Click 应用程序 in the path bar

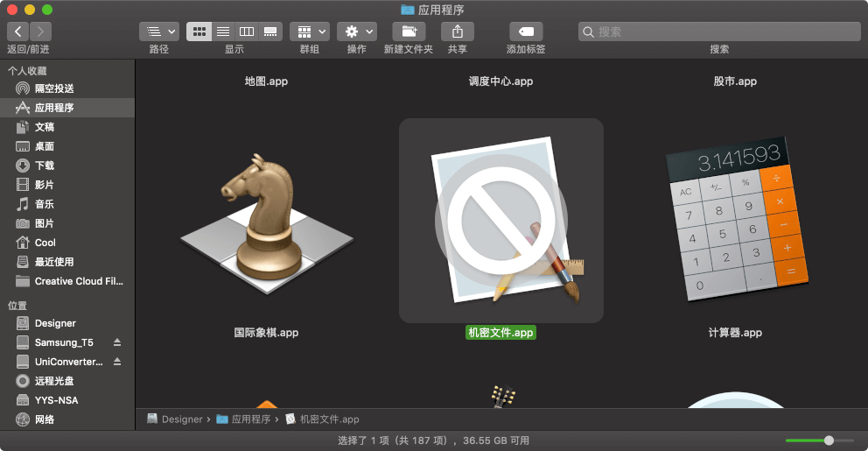[x=244, y=419]
